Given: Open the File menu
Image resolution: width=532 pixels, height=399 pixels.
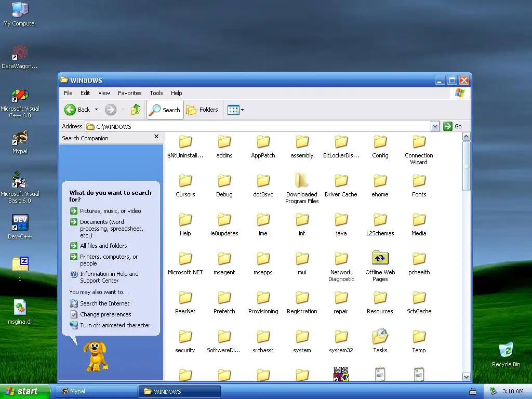Looking at the screenshot, I should point(68,93).
